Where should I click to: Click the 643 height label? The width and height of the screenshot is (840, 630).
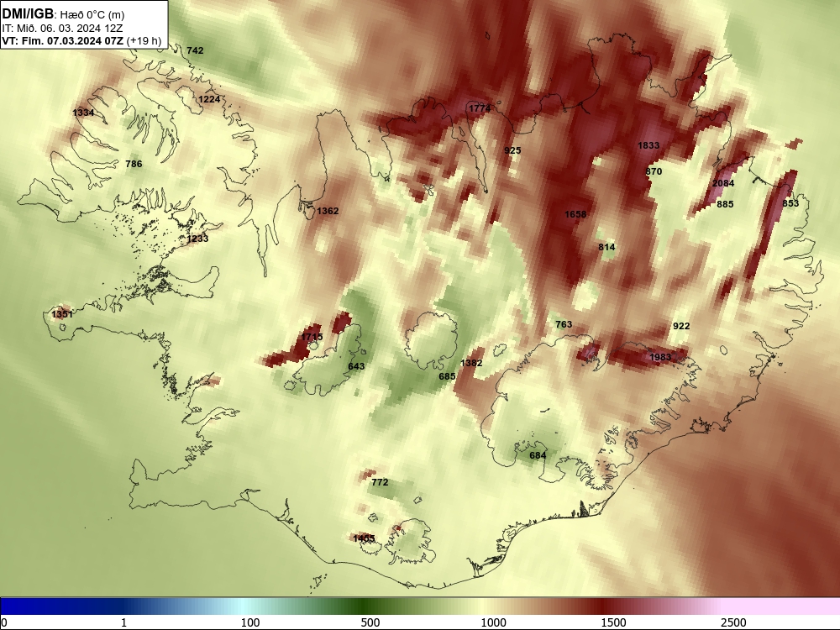(356, 366)
